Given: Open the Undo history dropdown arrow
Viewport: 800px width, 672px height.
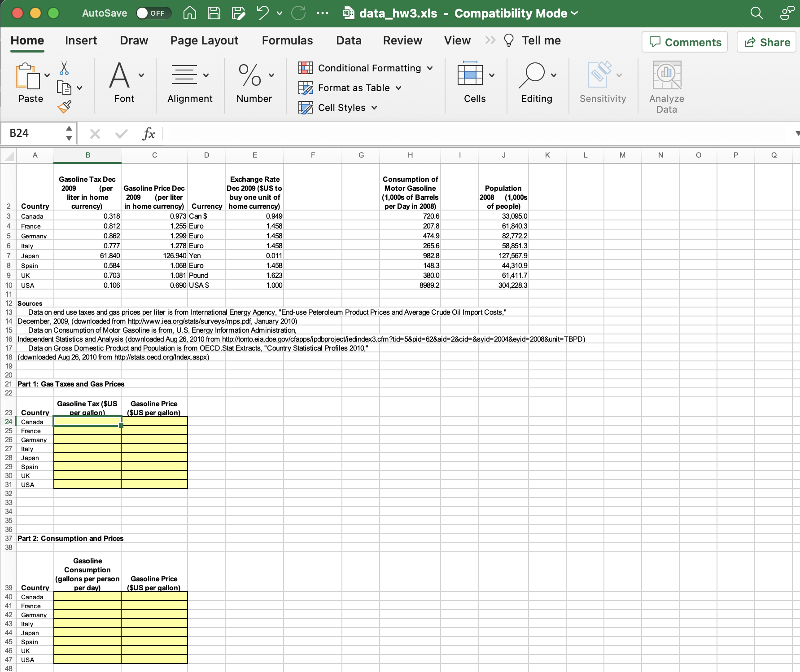Looking at the screenshot, I should click(280, 13).
